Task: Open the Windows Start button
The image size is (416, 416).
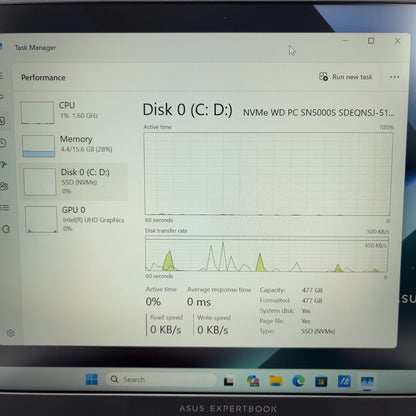Action: [91, 379]
